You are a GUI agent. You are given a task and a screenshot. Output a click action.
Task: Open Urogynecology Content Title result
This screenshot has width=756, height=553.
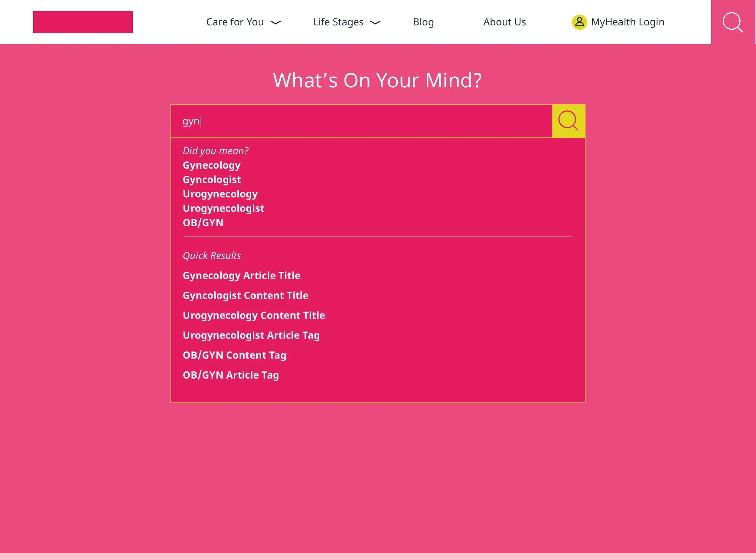(254, 315)
